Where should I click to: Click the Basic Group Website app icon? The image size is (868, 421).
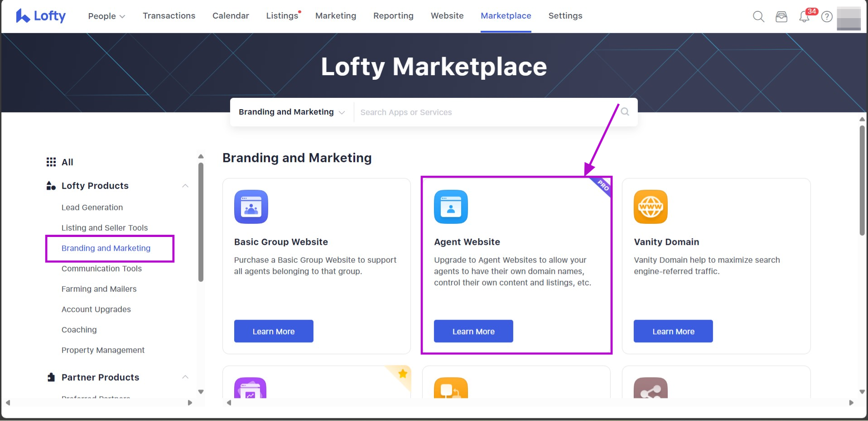(251, 207)
